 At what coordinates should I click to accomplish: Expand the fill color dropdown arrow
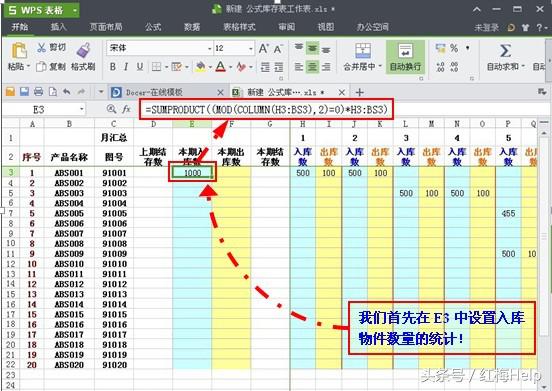click(210, 67)
